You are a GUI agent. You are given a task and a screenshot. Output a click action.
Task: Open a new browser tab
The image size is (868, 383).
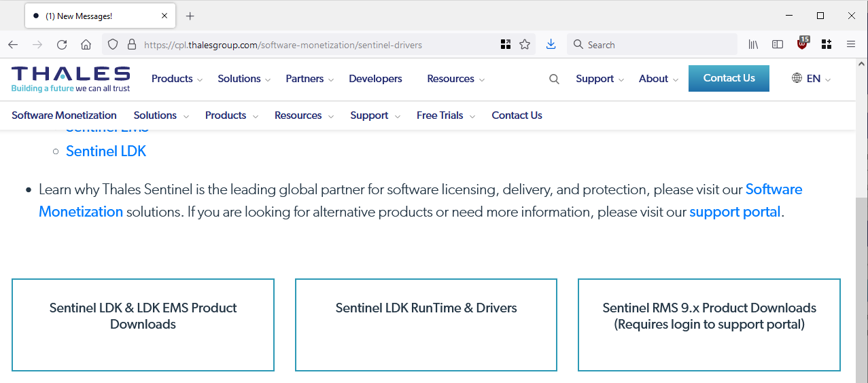click(190, 16)
